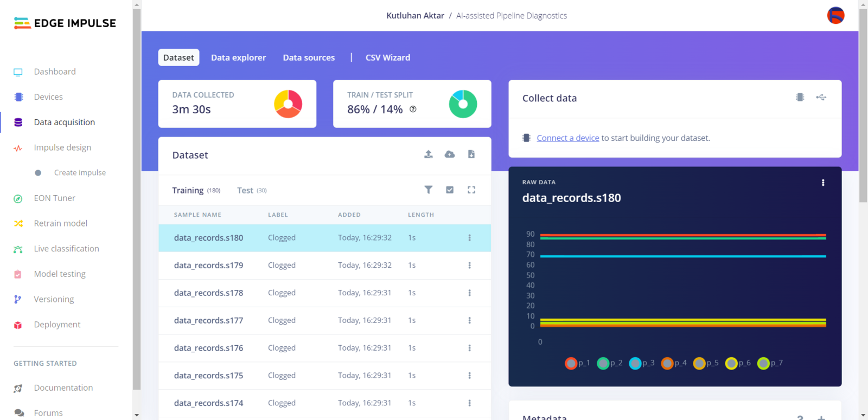This screenshot has height=420, width=868.
Task: Expand dataset list with fullscreen icon
Action: pyautogui.click(x=471, y=190)
